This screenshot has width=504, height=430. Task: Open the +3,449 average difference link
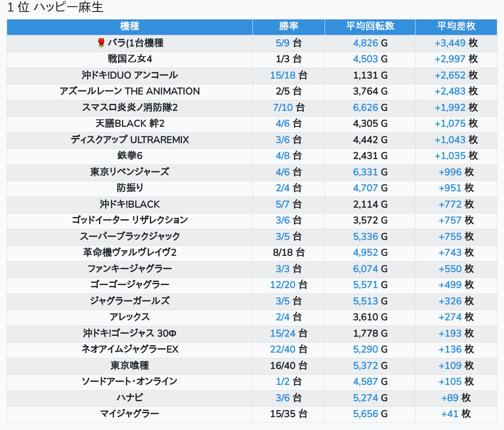(x=450, y=43)
